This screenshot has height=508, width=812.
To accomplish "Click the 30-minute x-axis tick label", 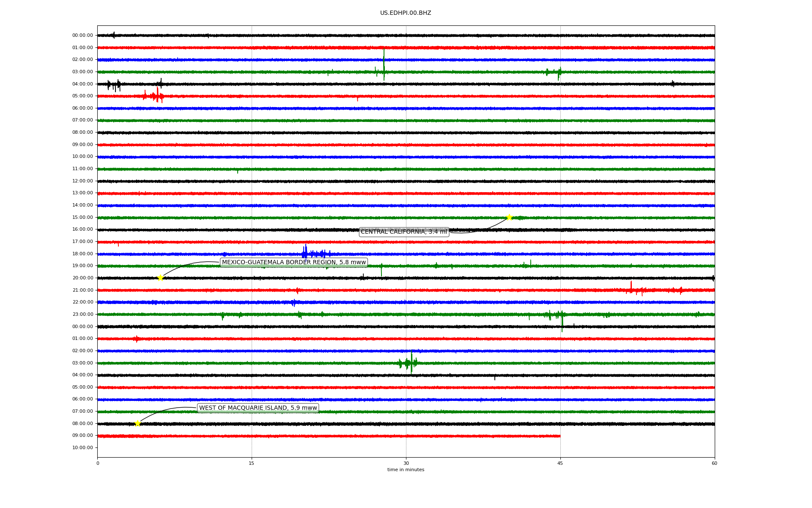I will click(x=406, y=463).
